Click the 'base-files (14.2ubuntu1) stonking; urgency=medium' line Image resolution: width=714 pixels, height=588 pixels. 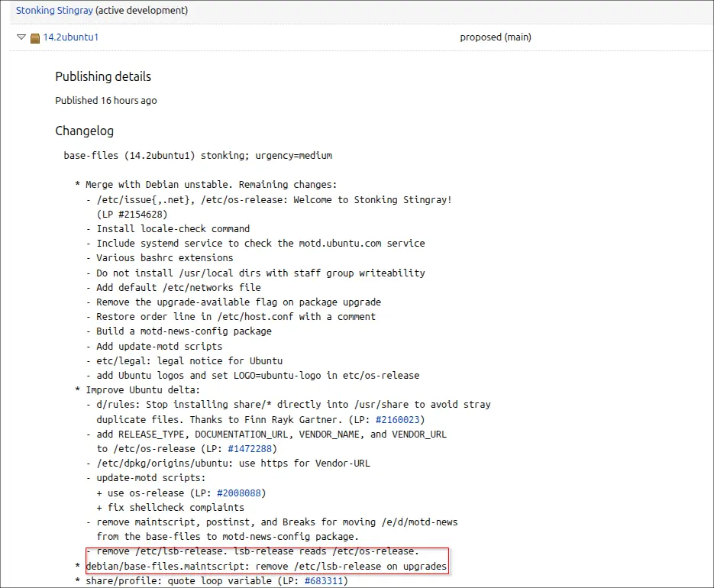(x=198, y=156)
